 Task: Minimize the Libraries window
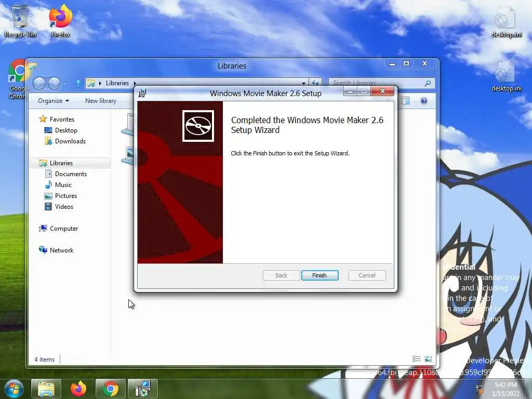point(392,64)
